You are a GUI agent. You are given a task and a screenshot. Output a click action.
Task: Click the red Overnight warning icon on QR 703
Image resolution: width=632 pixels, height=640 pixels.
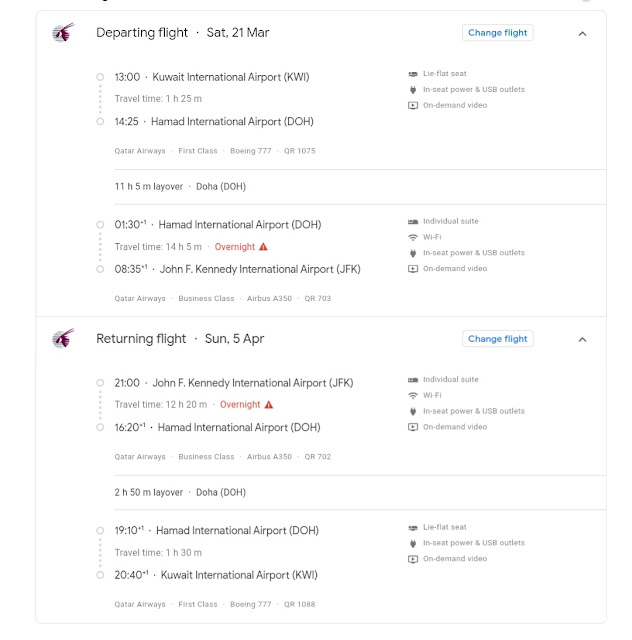click(263, 247)
